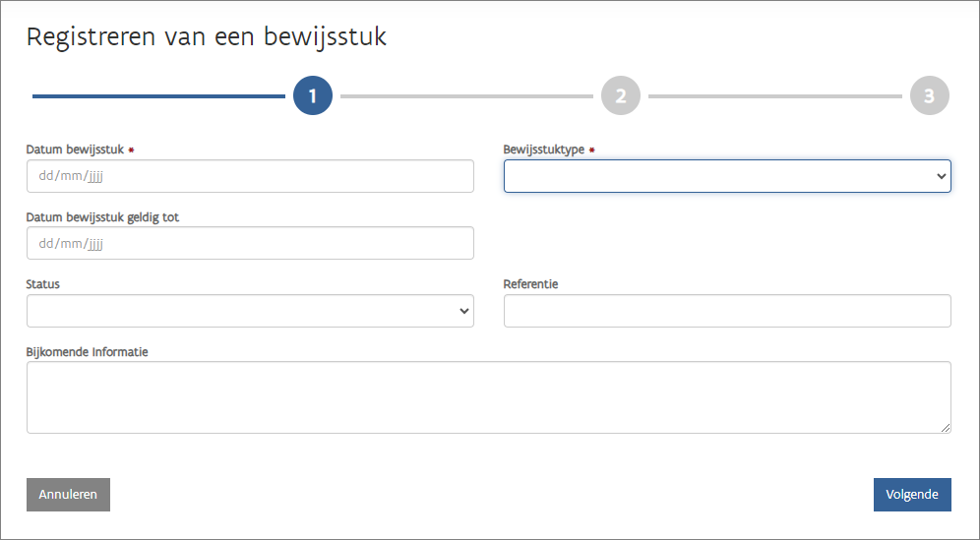Image resolution: width=980 pixels, height=540 pixels.
Task: Click the Bijkomende Informatie label
Action: (87, 351)
